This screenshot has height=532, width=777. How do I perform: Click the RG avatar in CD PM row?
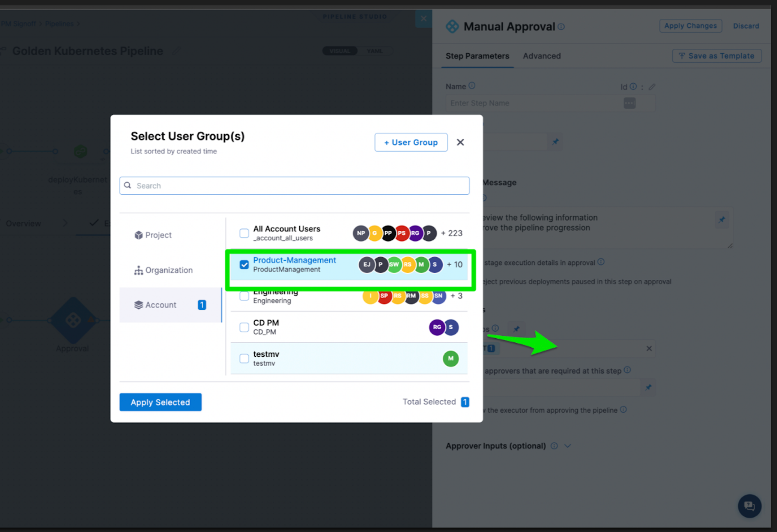[x=437, y=327]
